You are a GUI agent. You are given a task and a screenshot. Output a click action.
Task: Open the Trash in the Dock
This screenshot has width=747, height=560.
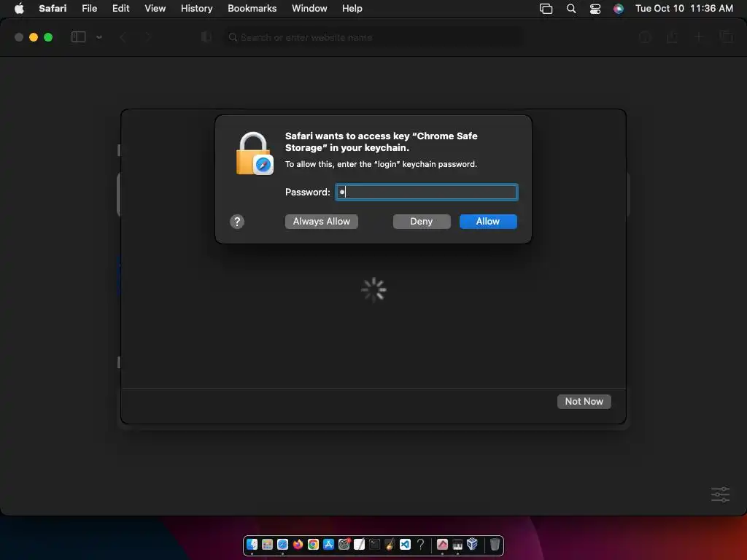[495, 544]
